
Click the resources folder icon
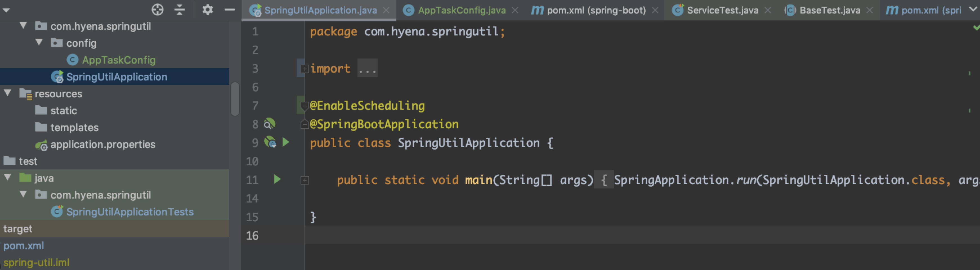click(x=26, y=94)
